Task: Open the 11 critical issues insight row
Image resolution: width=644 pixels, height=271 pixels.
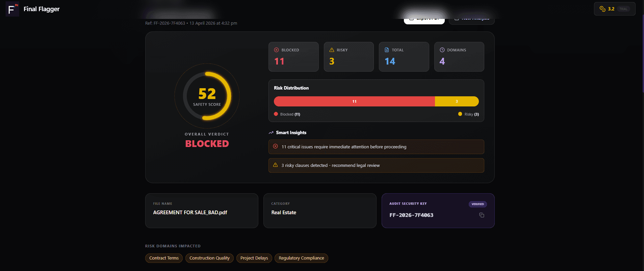Action: (376, 147)
